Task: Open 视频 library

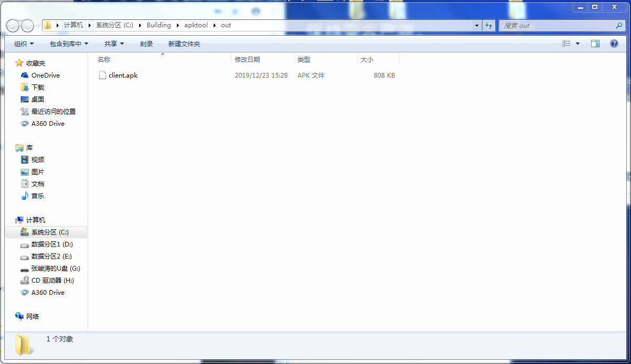Action: coord(38,160)
